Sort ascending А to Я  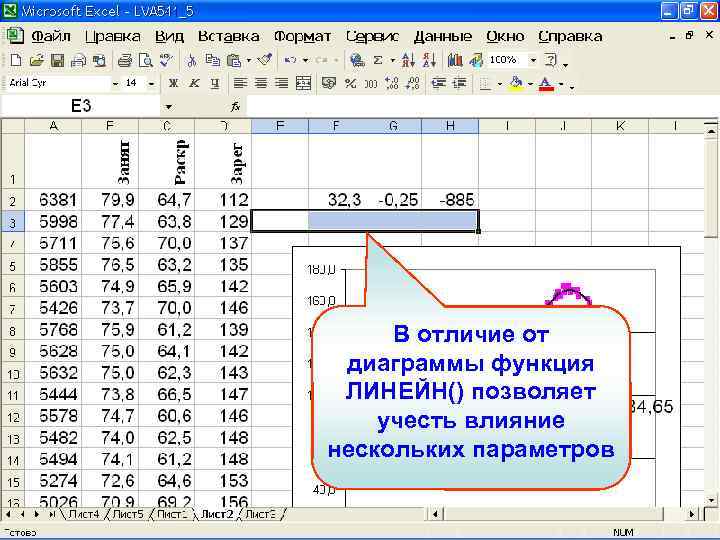[408, 60]
